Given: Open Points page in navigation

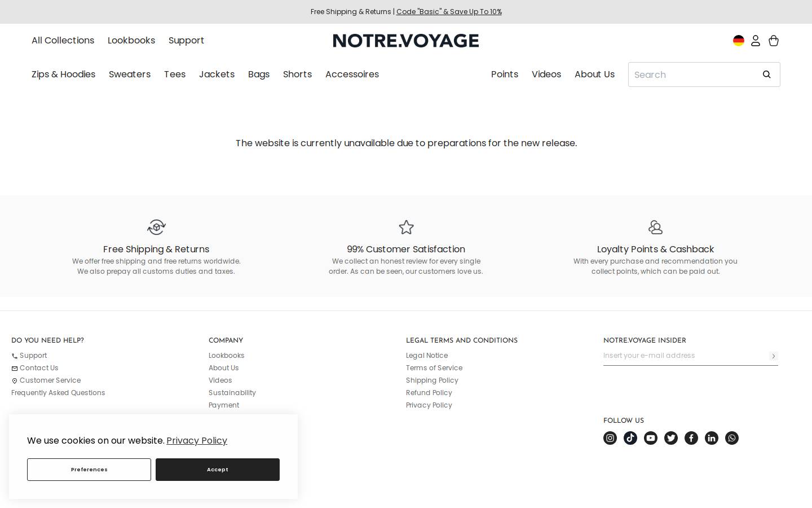Looking at the screenshot, I should (x=505, y=75).
